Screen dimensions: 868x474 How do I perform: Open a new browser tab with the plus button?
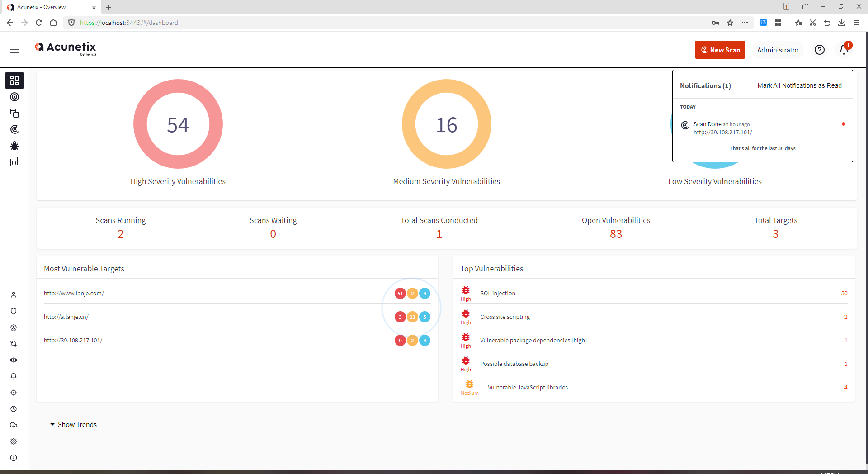pos(108,7)
